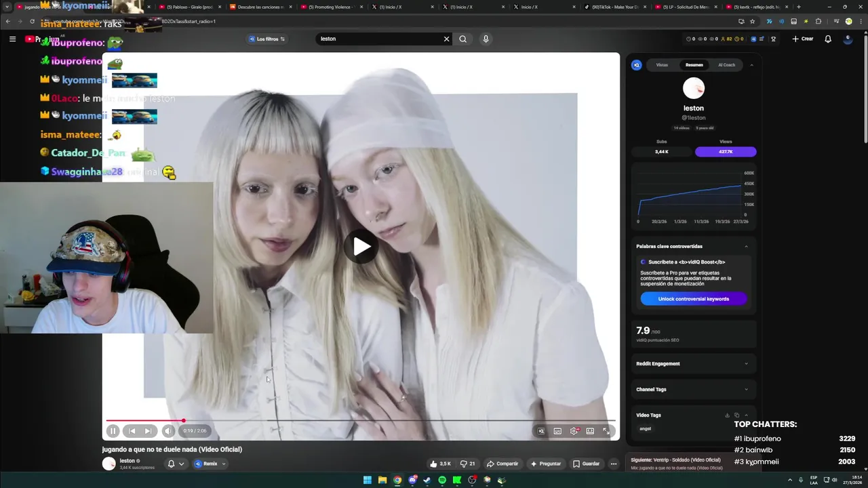Click the search magnifier button

pyautogui.click(x=462, y=39)
